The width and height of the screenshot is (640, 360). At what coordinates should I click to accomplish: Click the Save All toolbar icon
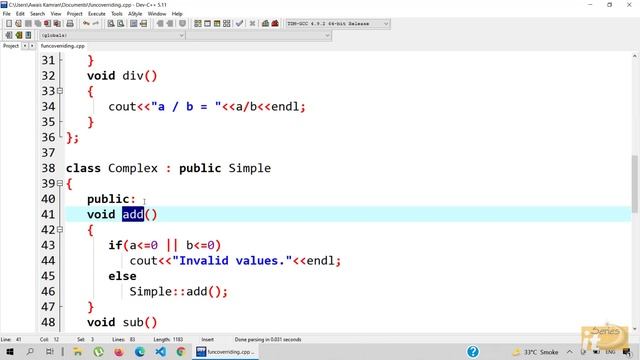click(38, 24)
